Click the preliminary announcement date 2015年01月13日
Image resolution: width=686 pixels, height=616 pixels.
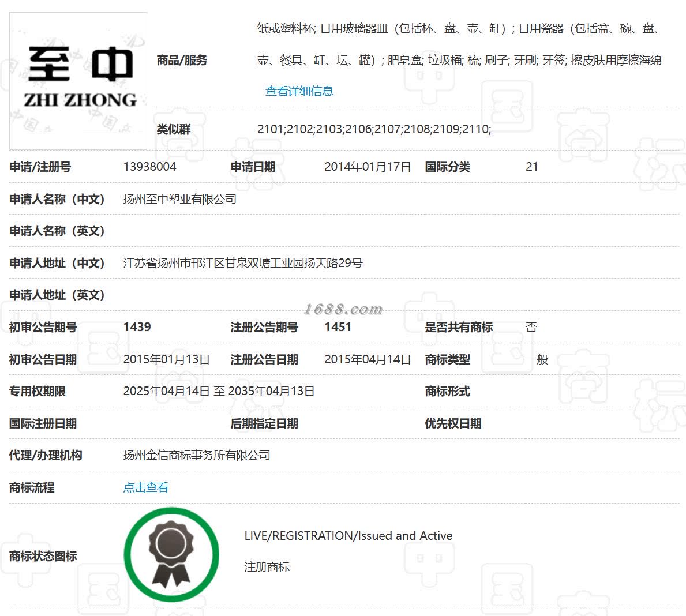point(166,359)
